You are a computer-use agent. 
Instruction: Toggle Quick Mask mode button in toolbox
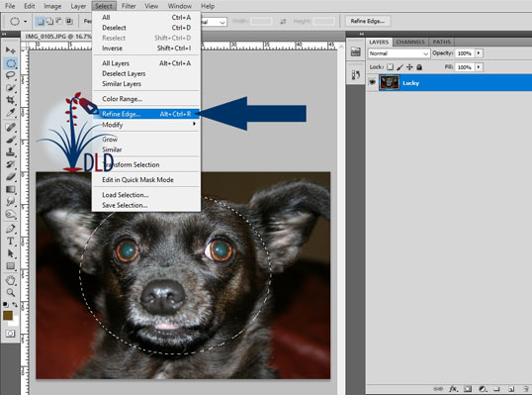tap(10, 334)
